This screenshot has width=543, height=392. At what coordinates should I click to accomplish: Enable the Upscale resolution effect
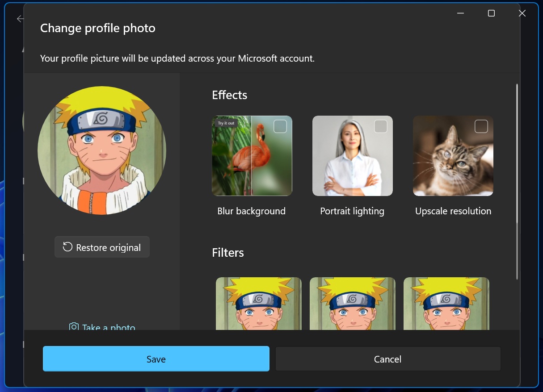(x=481, y=126)
